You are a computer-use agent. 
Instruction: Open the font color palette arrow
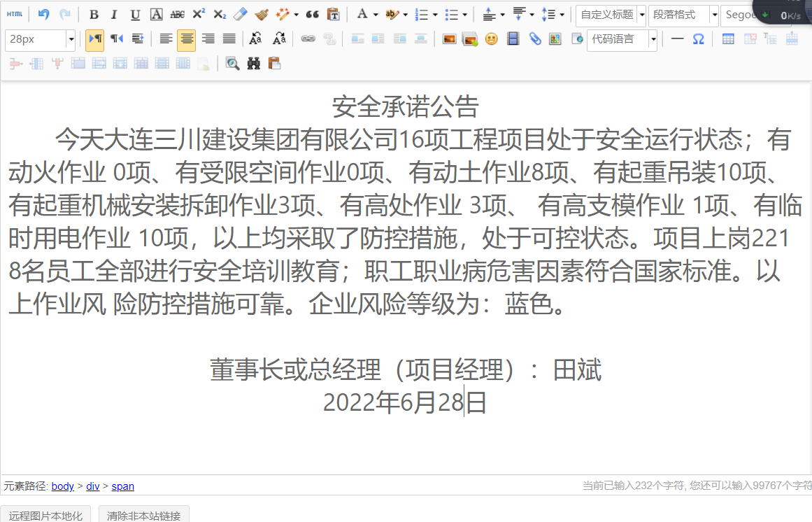click(x=376, y=15)
